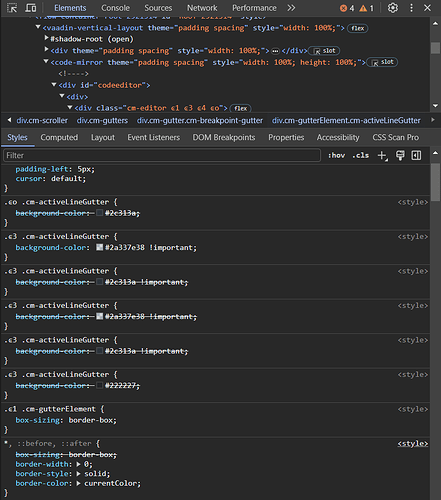Open the DOM Breakpoints tab
Viewport: 441px width, 500px height.
click(x=224, y=138)
